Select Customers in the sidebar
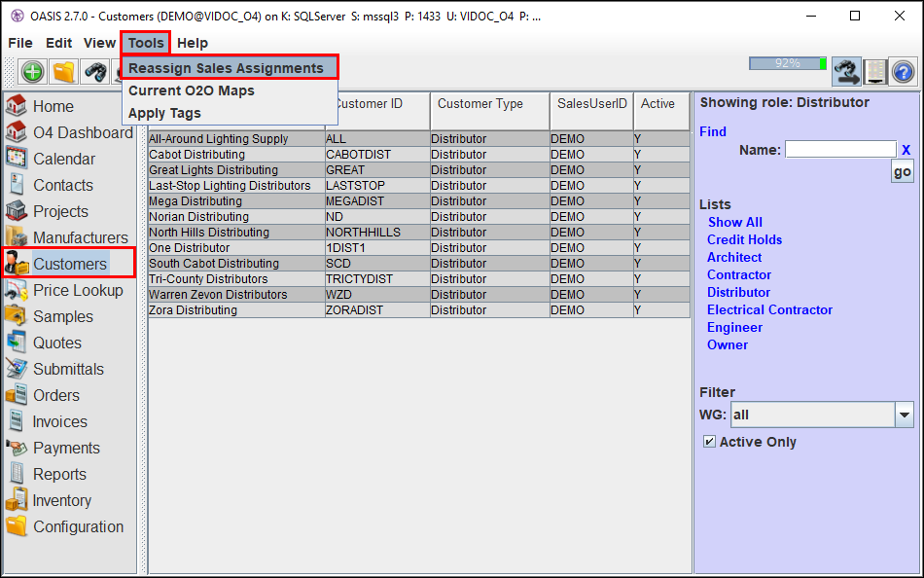This screenshot has height=578, width=924. point(68,263)
